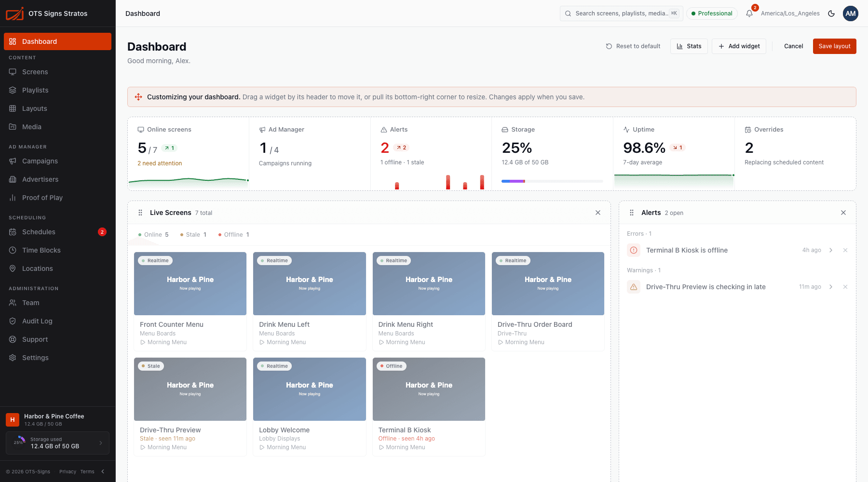Click the OTS Signs Stratos logo
The height and width of the screenshot is (482, 868).
click(15, 13)
